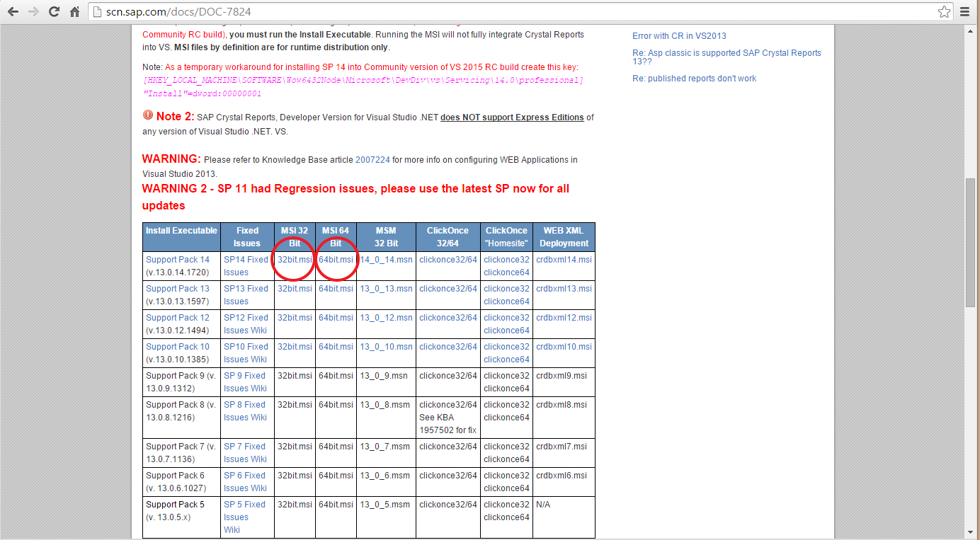Download the 13_0_12.msn merge module
980x540 pixels.
(x=386, y=318)
